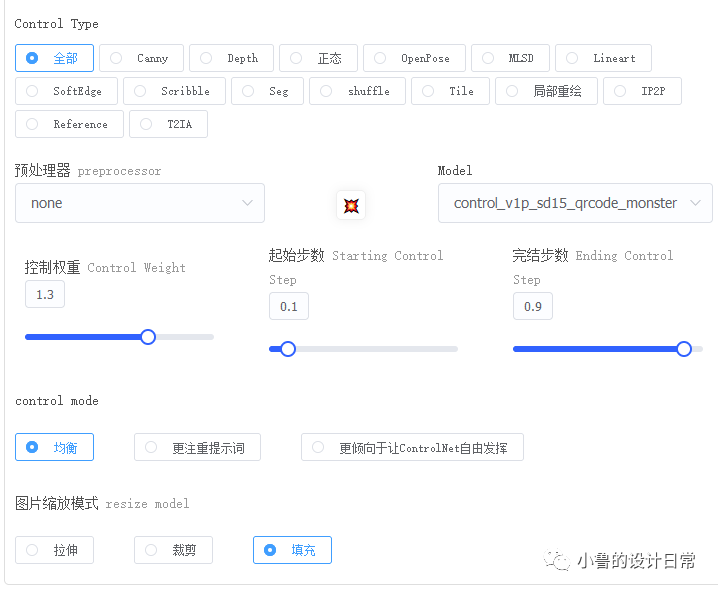Viewport: 718px width, 591px height.
Task: Pick the IP2P control type
Action: click(642, 91)
